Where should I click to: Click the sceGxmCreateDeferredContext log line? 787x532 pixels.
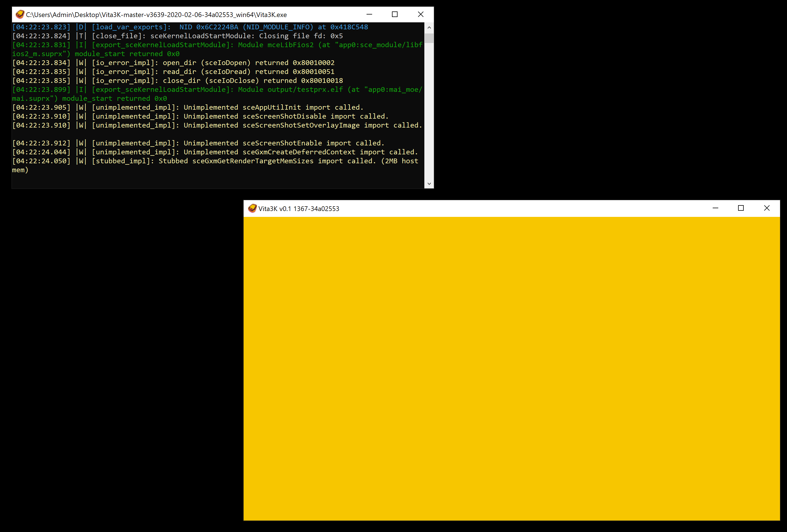tap(215, 152)
